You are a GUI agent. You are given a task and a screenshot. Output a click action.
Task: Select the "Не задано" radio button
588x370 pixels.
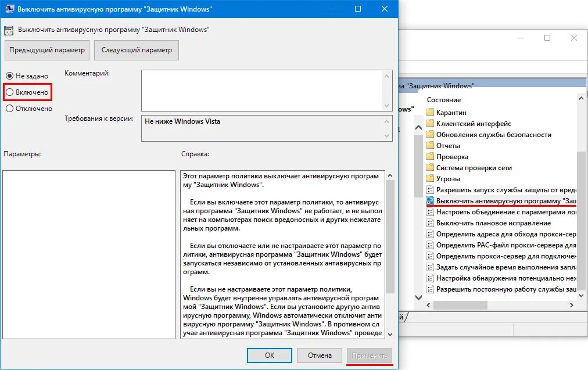coord(10,76)
